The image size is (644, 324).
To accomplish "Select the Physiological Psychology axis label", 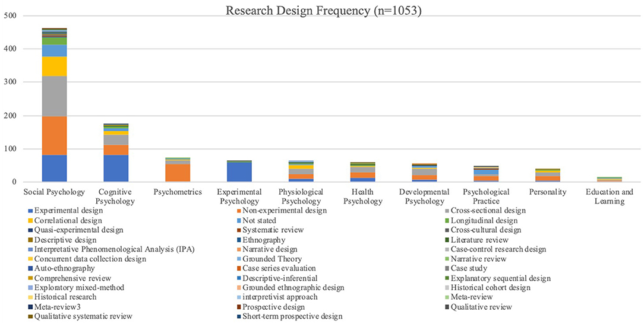I will pyautogui.click(x=301, y=196).
